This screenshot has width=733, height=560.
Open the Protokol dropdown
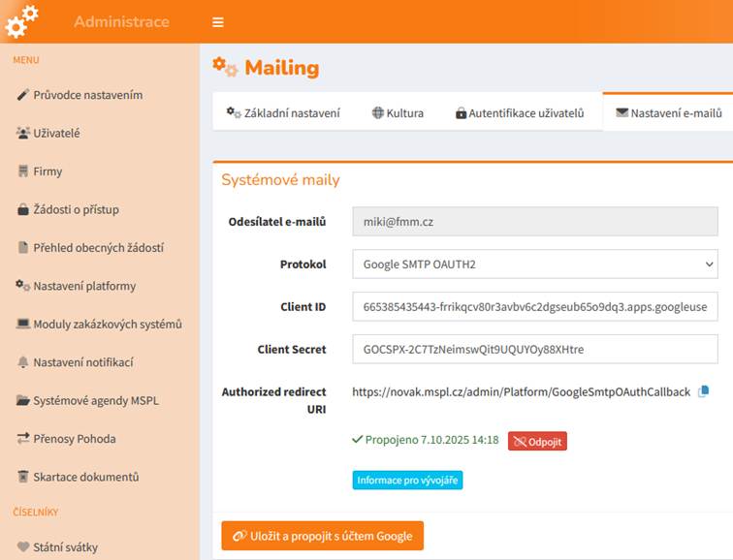[535, 264]
